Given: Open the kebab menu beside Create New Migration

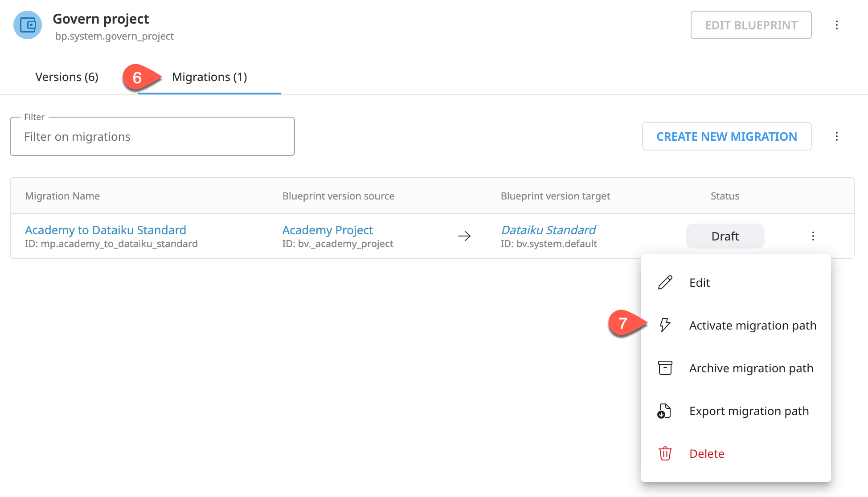Looking at the screenshot, I should 837,136.
